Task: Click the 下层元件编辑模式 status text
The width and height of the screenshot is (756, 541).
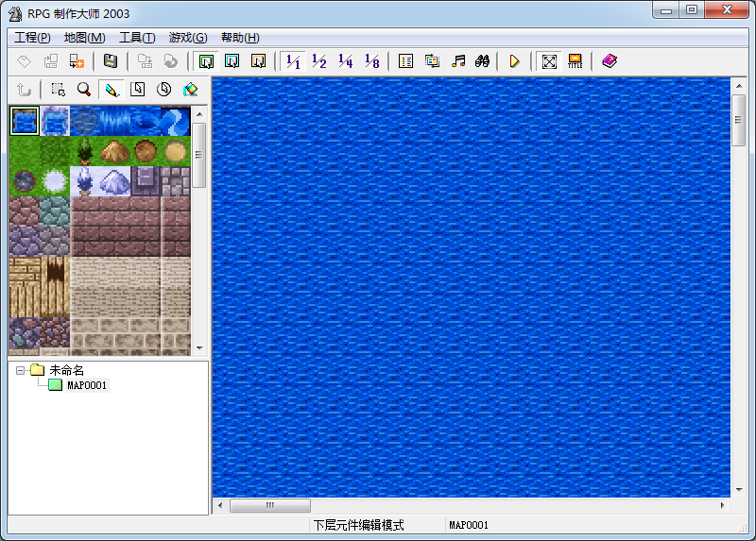Action: click(359, 525)
